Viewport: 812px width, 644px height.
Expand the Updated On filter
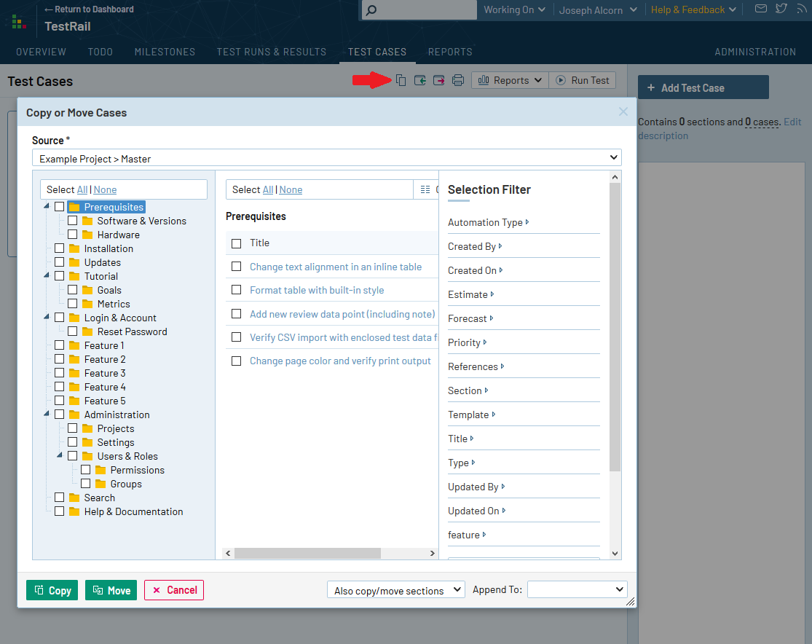[x=476, y=511]
